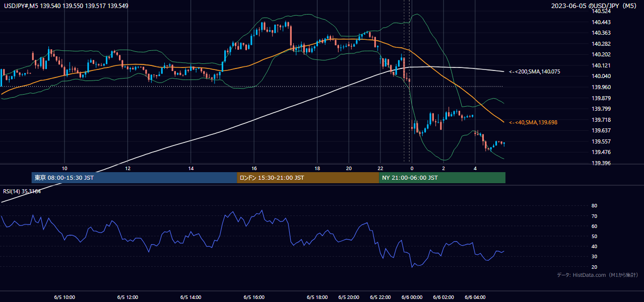
Task: Click price axis label 139.879
Action: pyautogui.click(x=601, y=98)
